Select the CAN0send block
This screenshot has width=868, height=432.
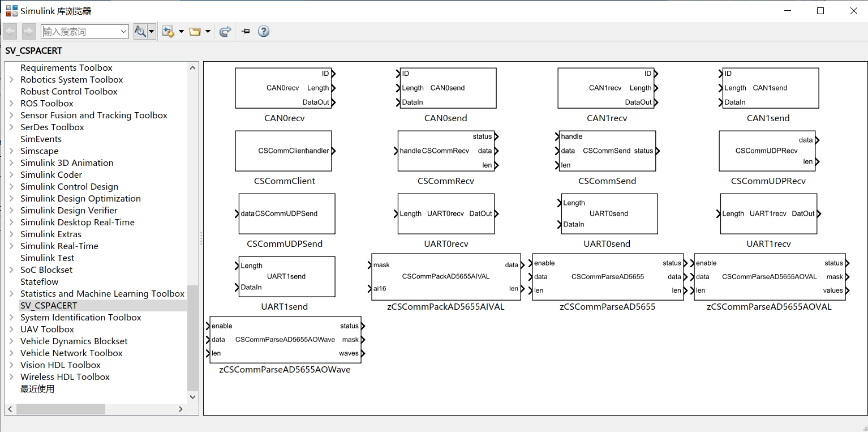(446, 88)
